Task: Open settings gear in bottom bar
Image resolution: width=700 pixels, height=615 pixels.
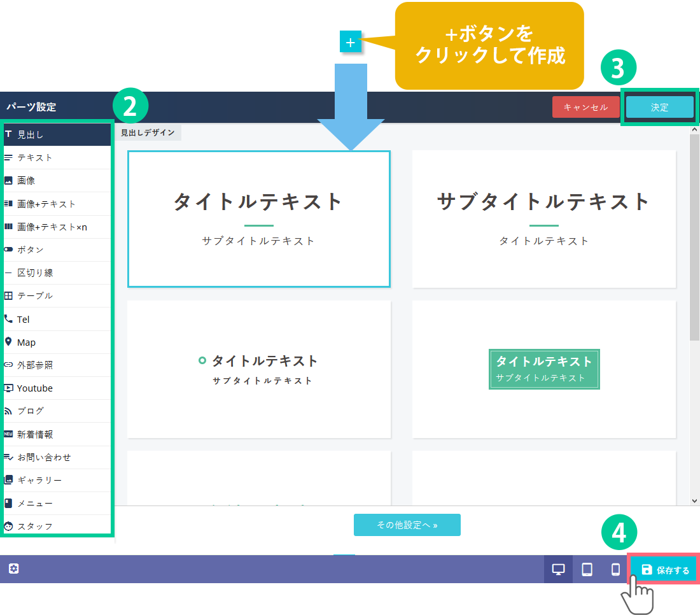Action: tap(13, 569)
